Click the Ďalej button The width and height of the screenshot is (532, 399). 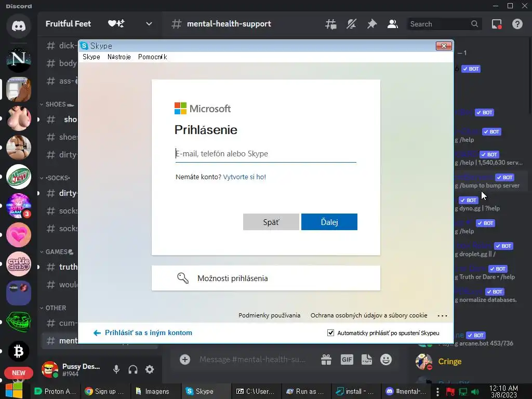point(329,222)
